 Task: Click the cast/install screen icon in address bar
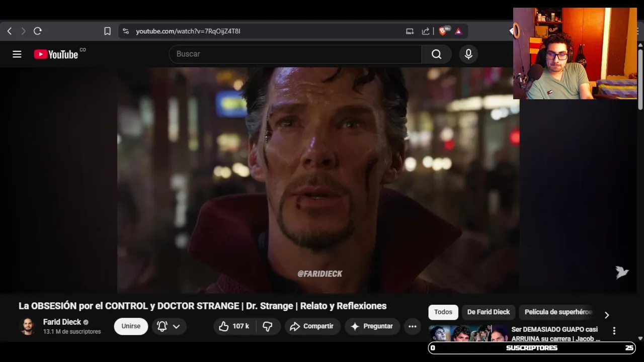410,31
